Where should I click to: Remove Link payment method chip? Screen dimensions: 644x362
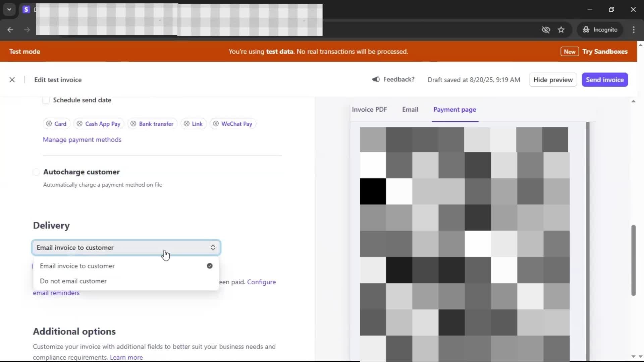tap(186, 124)
